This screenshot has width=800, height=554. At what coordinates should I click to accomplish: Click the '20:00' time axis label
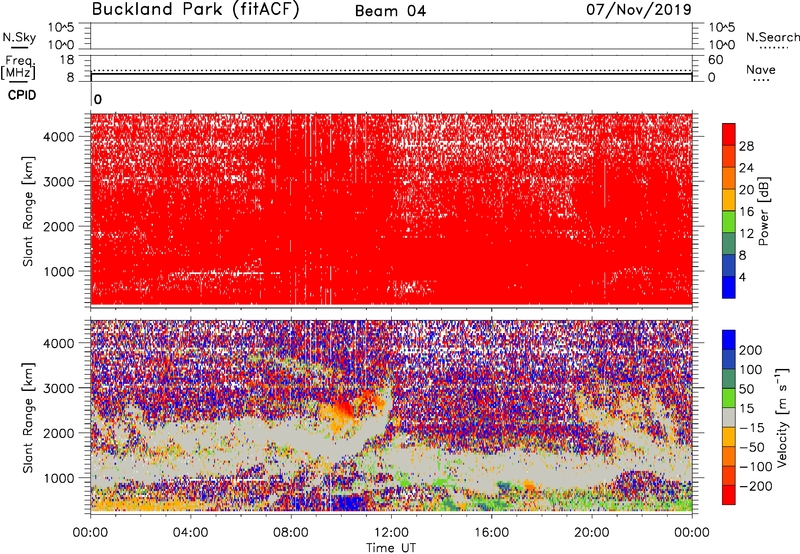592,533
